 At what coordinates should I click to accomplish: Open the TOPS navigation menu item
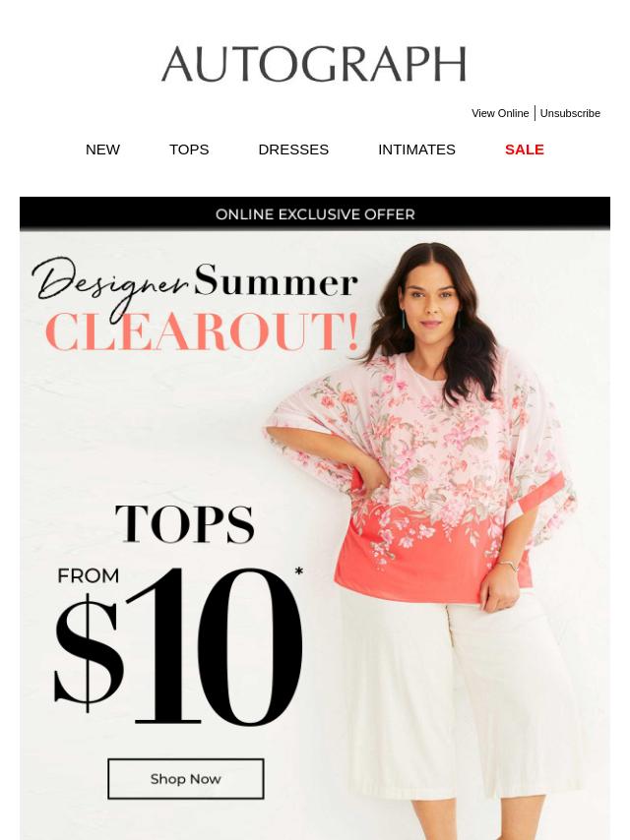click(189, 150)
